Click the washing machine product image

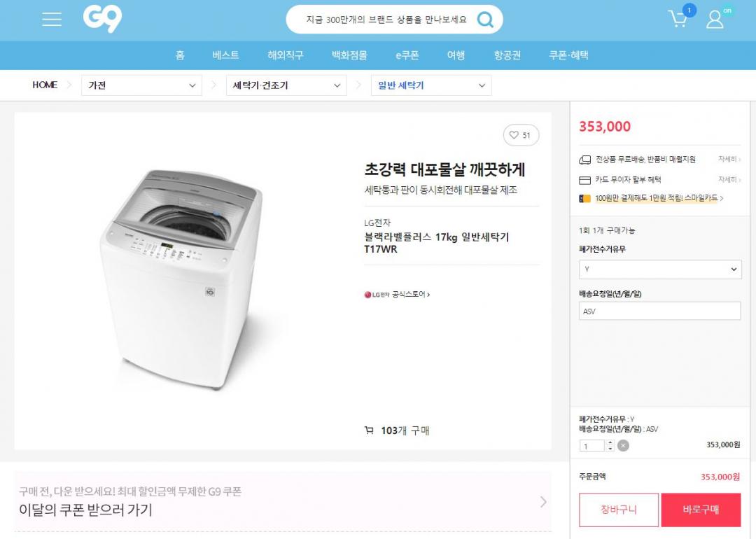(180, 280)
